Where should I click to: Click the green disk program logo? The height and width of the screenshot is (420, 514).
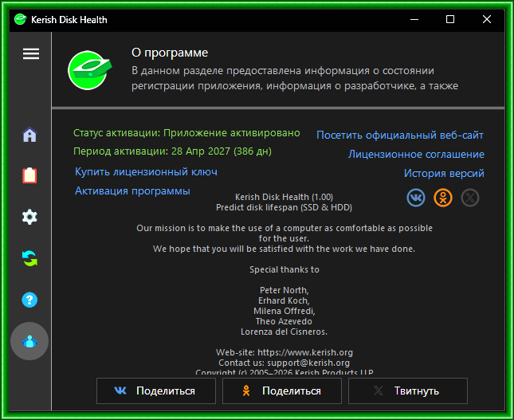click(x=89, y=70)
